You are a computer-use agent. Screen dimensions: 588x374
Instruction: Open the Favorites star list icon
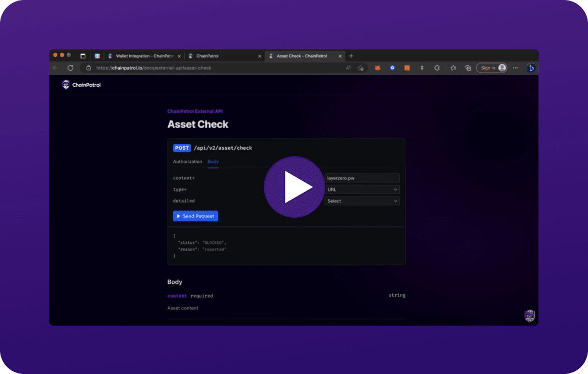pyautogui.click(x=453, y=68)
